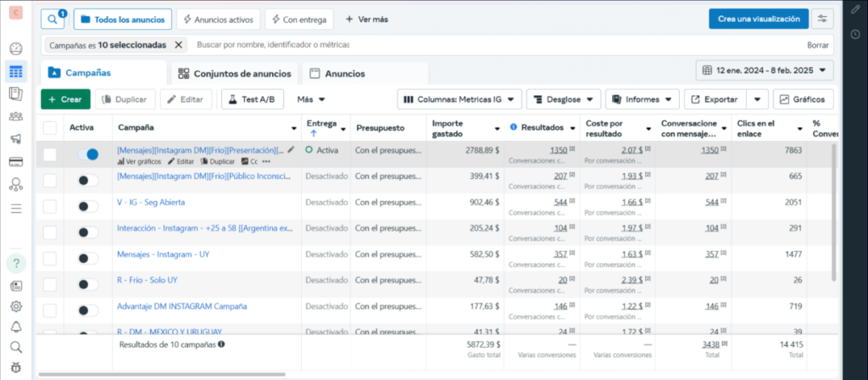
Task: Switch to 'Conjuntos de anuncios' tab
Action: [235, 73]
